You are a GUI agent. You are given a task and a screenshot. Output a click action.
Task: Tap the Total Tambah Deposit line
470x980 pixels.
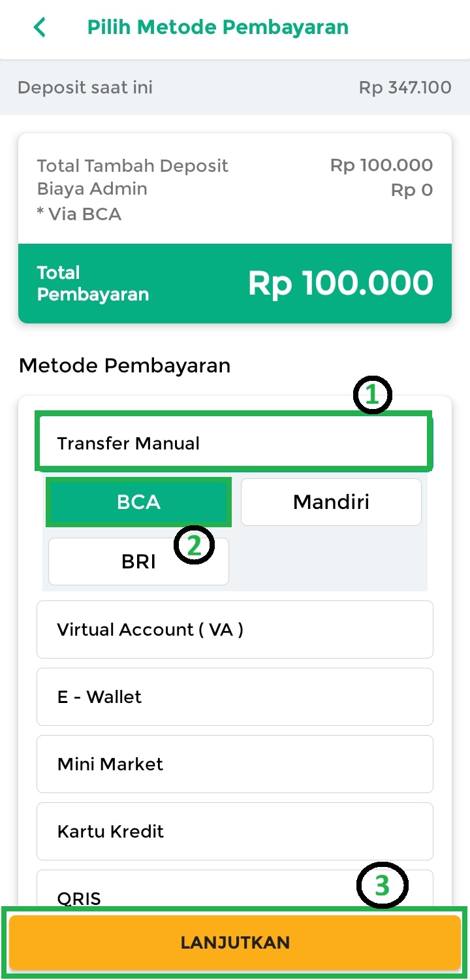coord(133,165)
